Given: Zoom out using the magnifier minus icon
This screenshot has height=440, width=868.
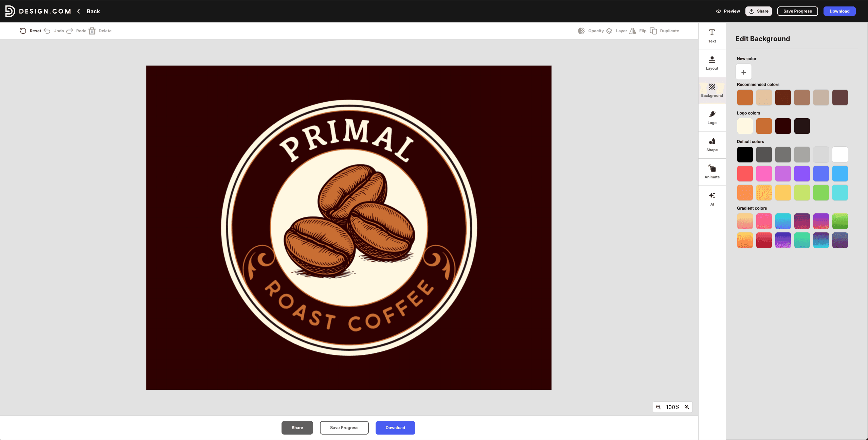Looking at the screenshot, I should tap(658, 407).
